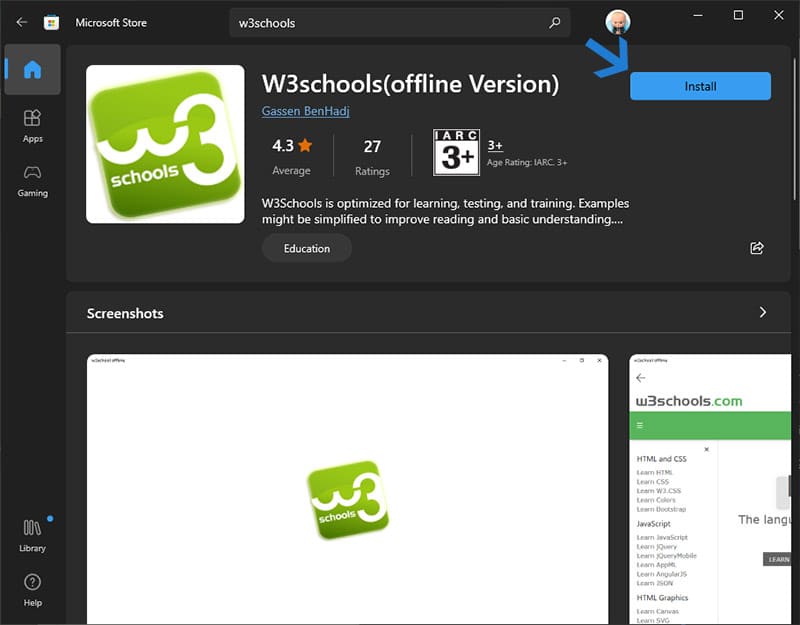The width and height of the screenshot is (800, 625).
Task: Click the search magnifier icon
Action: click(x=554, y=23)
